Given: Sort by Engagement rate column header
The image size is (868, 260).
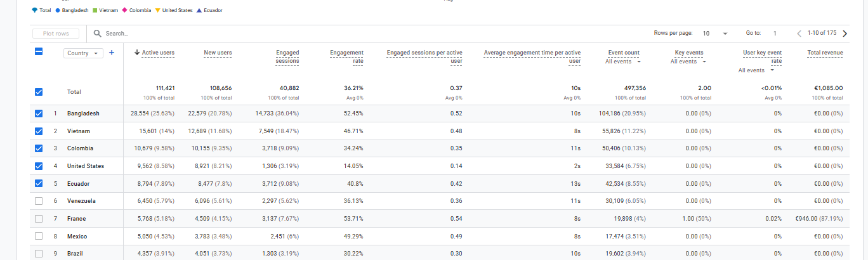Looking at the screenshot, I should tap(347, 57).
